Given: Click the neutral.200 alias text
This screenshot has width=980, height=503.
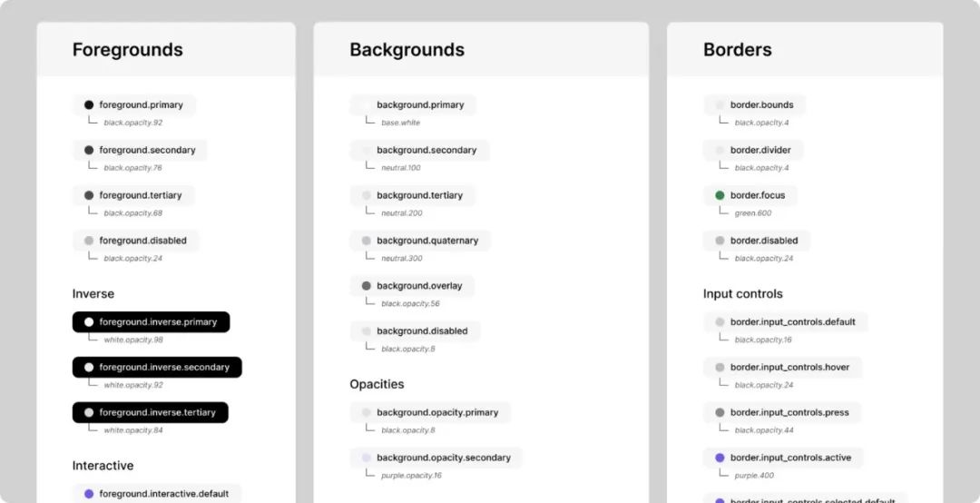Looking at the screenshot, I should (x=402, y=212).
